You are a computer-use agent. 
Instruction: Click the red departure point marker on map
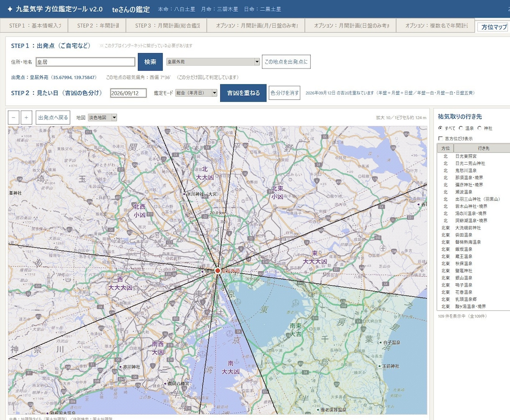pyautogui.click(x=217, y=271)
